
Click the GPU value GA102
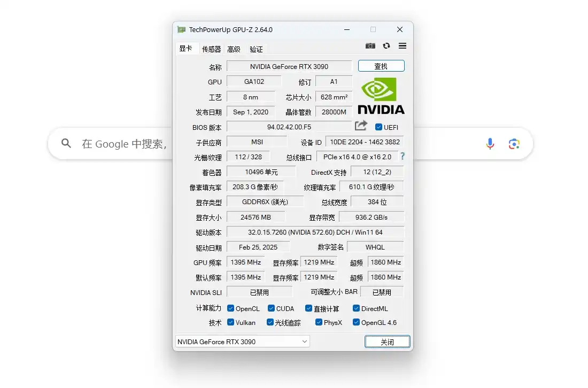click(x=254, y=81)
